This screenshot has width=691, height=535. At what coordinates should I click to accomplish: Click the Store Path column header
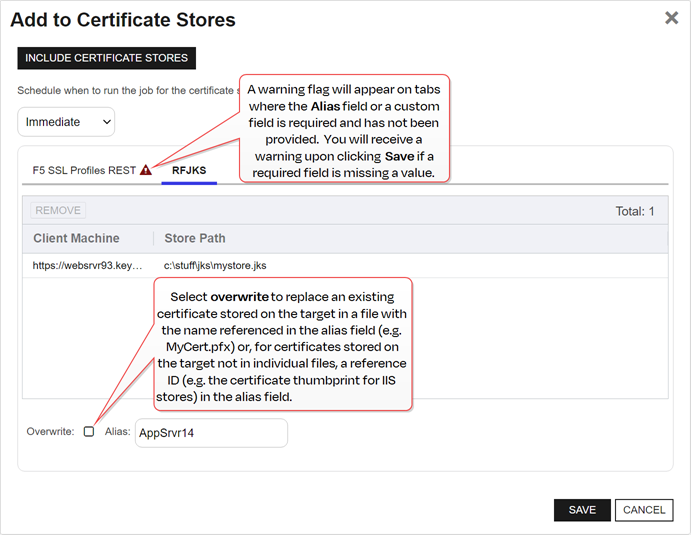[195, 238]
